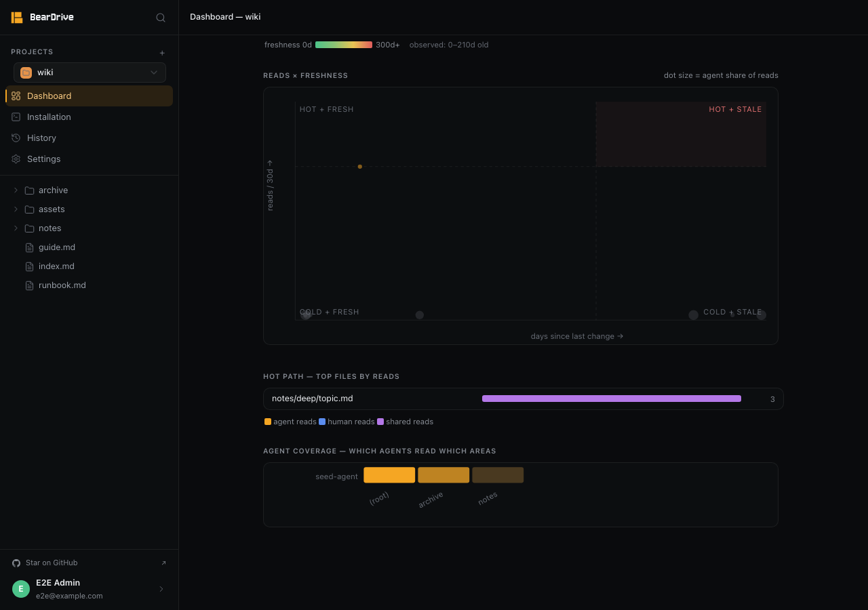Click the 'PROJECTS' sidebar heading
Screen dimensions: 868x610
[32, 52]
